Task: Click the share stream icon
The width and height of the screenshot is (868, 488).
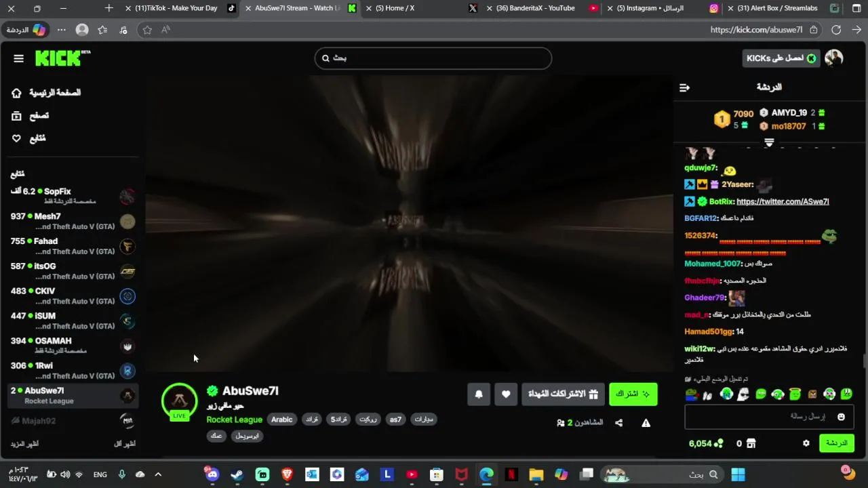Action: [x=618, y=423]
